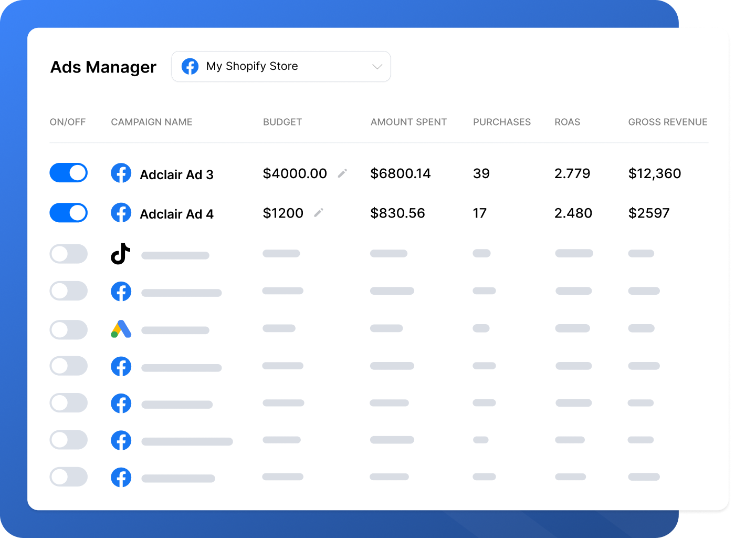Open the Adclair Ad 3 campaign name
This screenshot has width=756, height=538.
(177, 174)
